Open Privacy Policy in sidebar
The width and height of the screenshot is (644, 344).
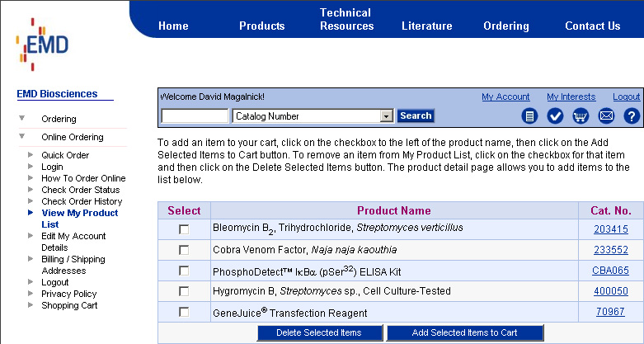pyautogui.click(x=69, y=294)
